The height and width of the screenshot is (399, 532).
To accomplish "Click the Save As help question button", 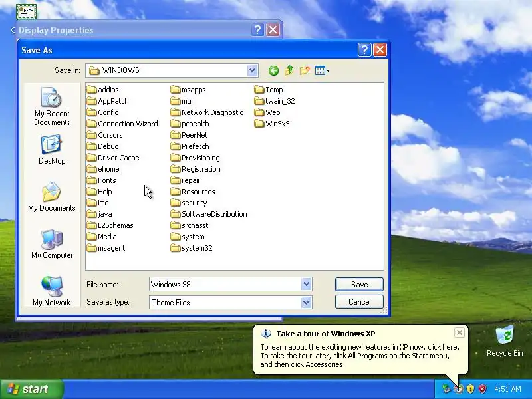I will (x=364, y=50).
